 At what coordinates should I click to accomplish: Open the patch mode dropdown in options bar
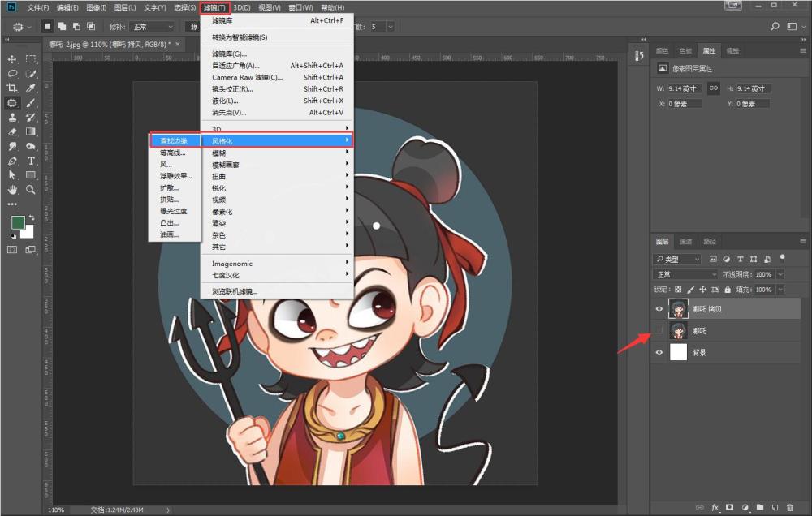(x=153, y=27)
